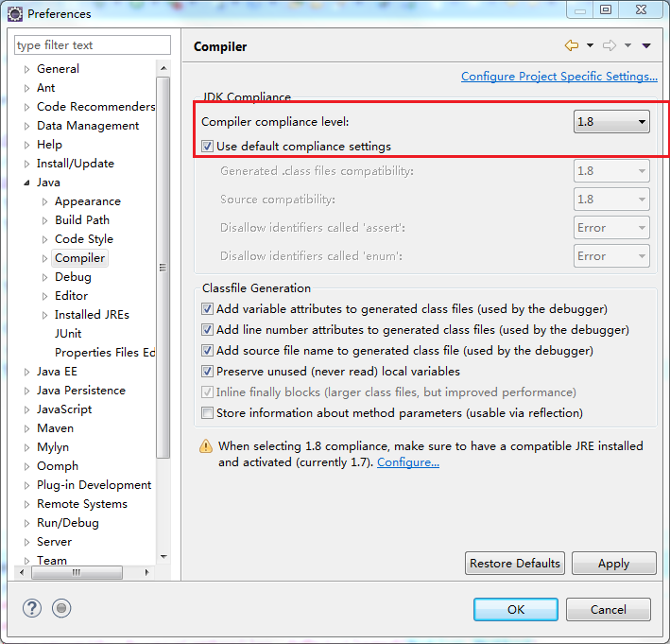The image size is (670, 644).
Task: Select Code Recommenders in preferences tree
Action: (x=95, y=107)
